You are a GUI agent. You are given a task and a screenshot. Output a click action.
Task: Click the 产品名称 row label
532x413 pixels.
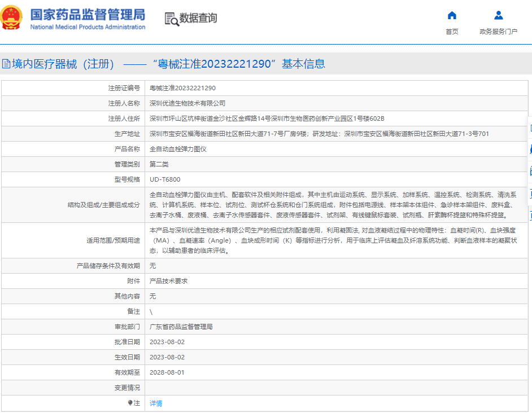127,149
